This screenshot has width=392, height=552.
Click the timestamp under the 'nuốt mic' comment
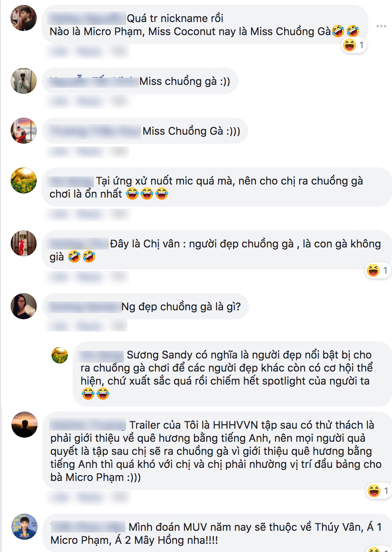coord(119,214)
